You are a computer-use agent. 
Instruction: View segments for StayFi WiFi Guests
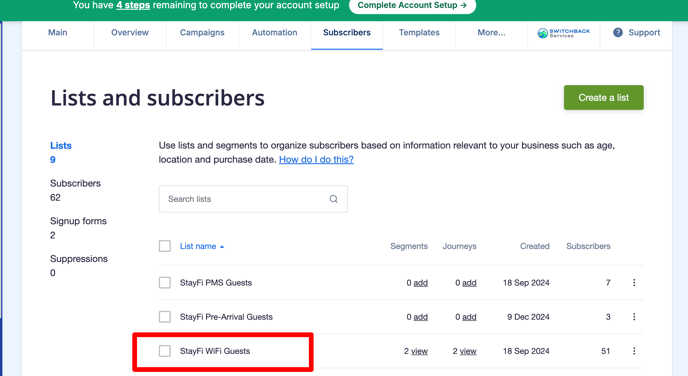point(419,351)
